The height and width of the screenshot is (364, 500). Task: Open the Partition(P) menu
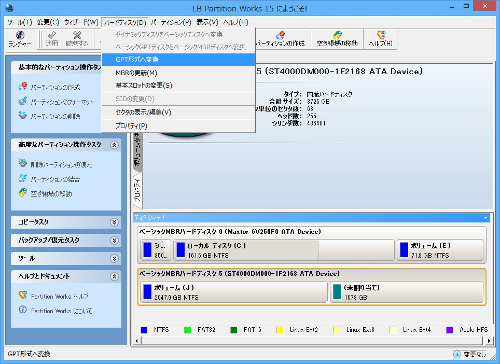pyautogui.click(x=171, y=22)
